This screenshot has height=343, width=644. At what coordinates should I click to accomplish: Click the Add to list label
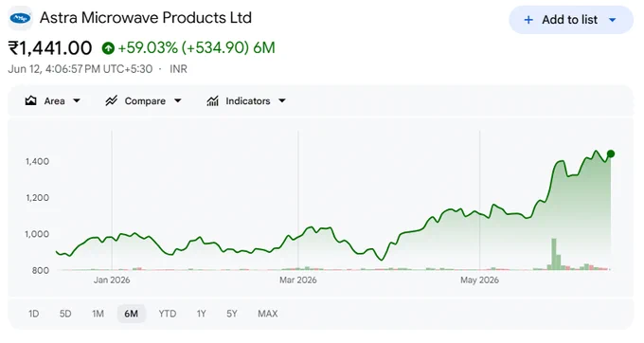pyautogui.click(x=570, y=20)
